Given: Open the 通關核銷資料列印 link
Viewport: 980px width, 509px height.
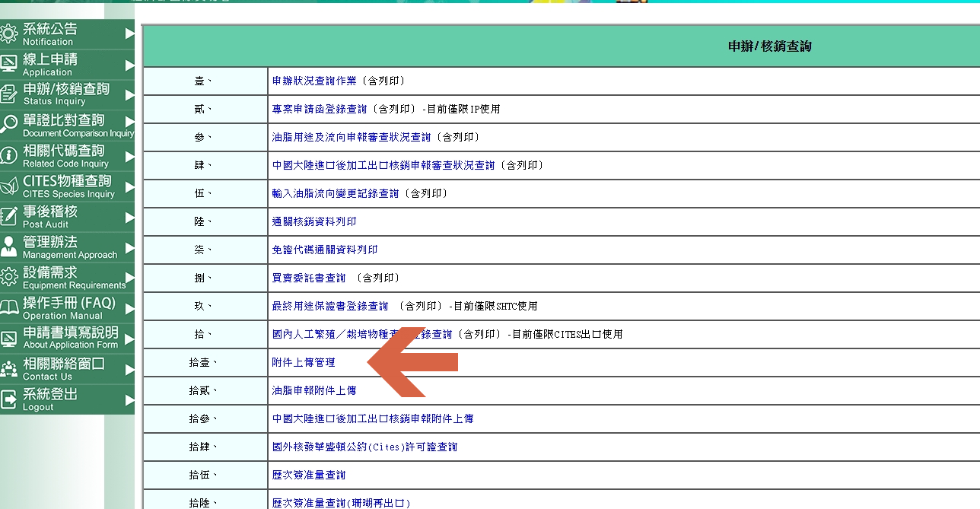Looking at the screenshot, I should pos(314,221).
